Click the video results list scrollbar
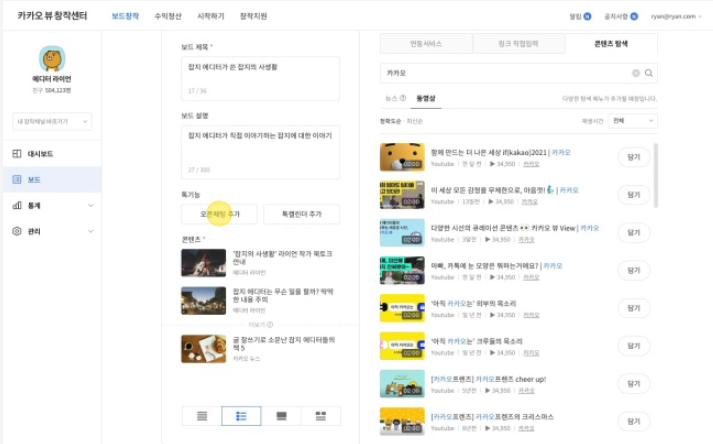Viewport: 713px width, 444px height. tap(655, 176)
